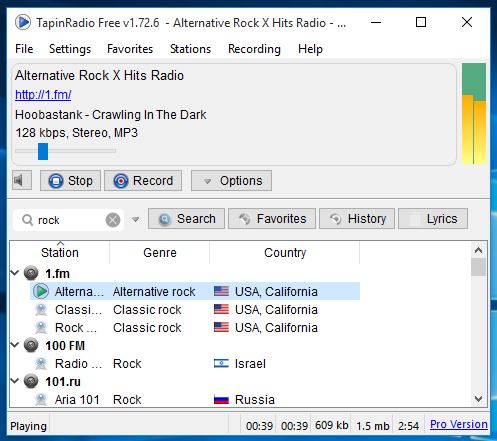Open the Help menu

[x=310, y=49]
